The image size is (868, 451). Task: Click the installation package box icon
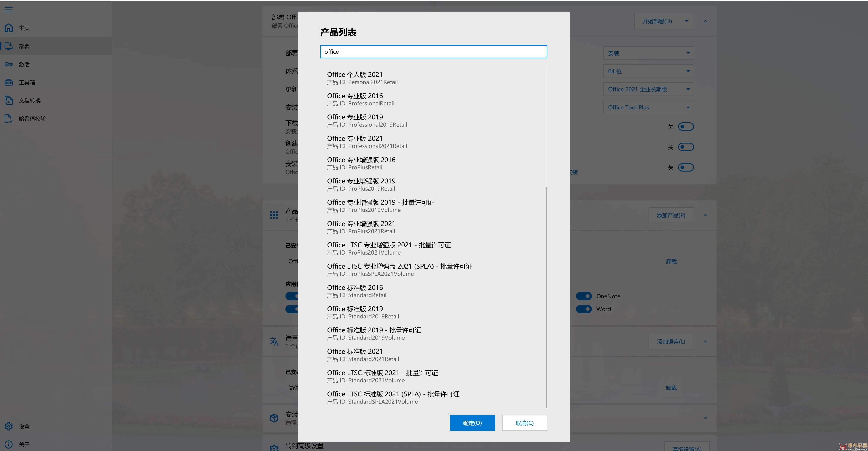click(274, 418)
